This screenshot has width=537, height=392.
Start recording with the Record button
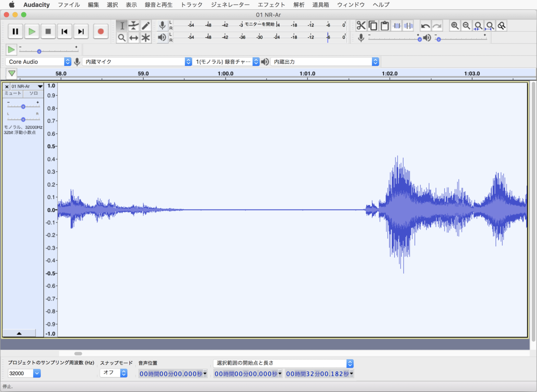tap(101, 31)
